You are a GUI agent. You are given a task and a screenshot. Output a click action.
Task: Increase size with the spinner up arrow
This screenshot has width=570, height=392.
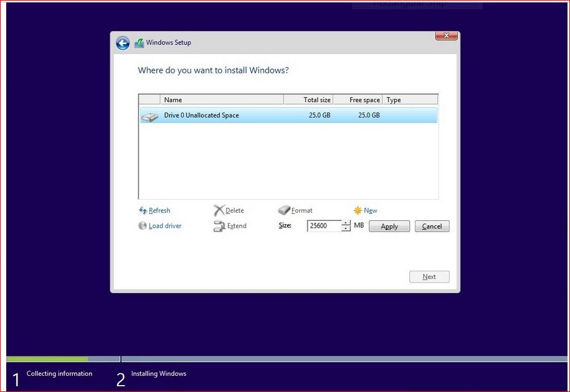point(346,223)
